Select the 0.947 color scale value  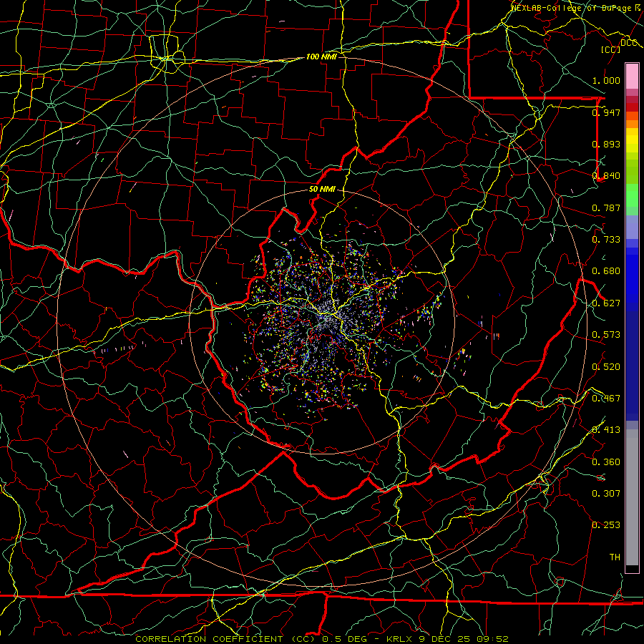606,112
